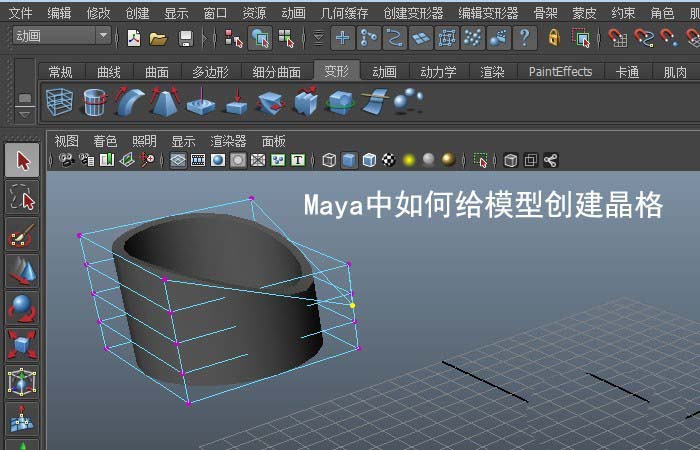Click the yellow lattice point in viewport

pyautogui.click(x=352, y=305)
